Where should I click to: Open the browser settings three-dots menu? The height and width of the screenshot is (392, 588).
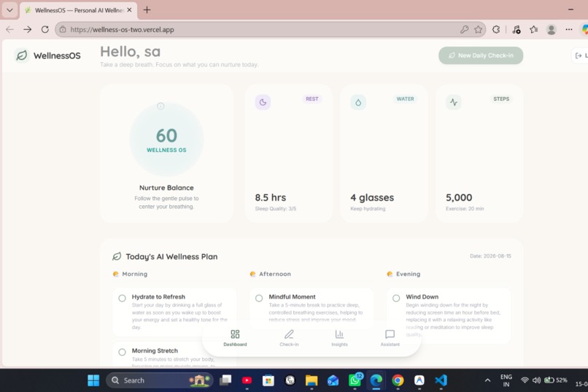[x=569, y=29]
